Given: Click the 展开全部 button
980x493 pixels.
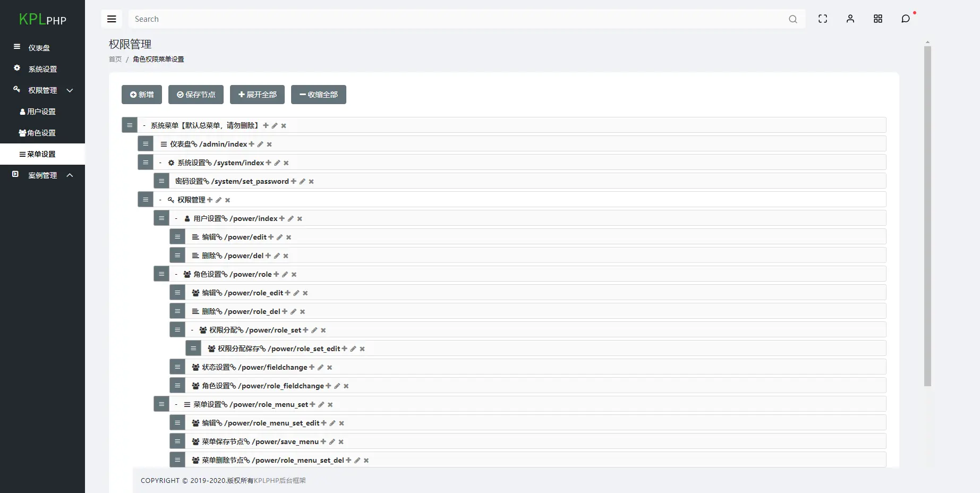Looking at the screenshot, I should coord(257,95).
